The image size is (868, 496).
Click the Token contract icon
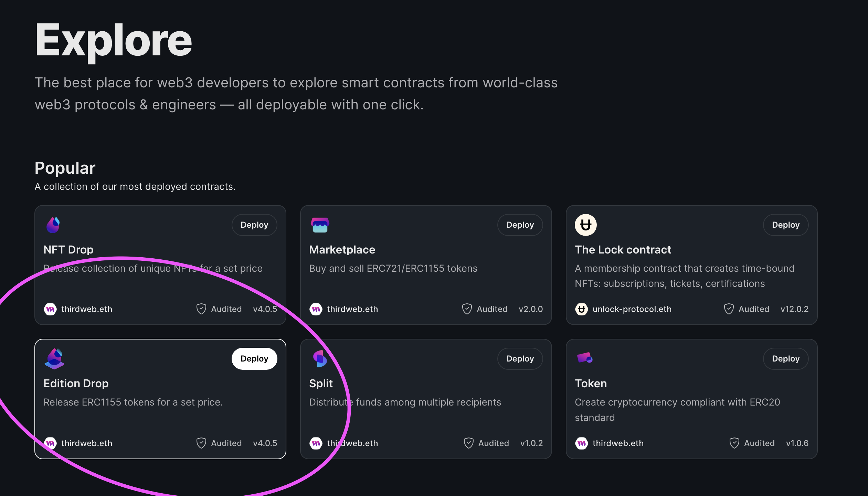click(x=585, y=358)
